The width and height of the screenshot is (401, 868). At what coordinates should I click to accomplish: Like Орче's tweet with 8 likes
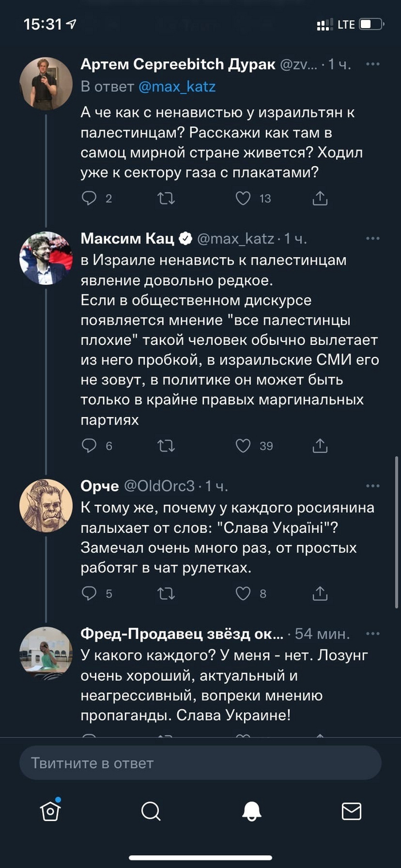click(243, 593)
